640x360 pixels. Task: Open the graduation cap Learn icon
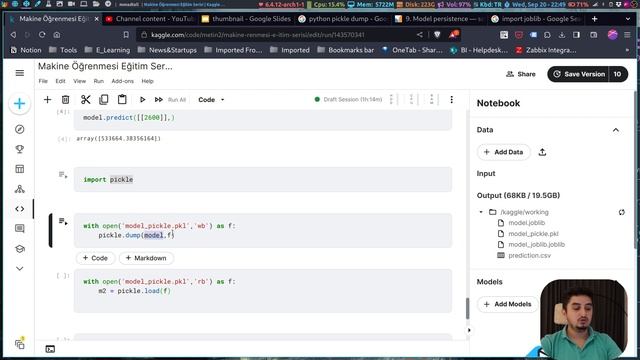coord(20,249)
